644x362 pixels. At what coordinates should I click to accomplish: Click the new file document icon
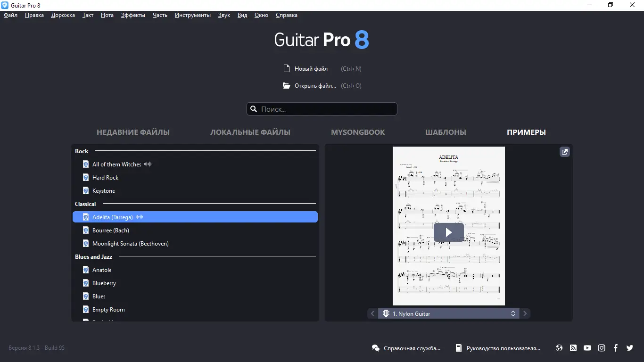tap(286, 69)
